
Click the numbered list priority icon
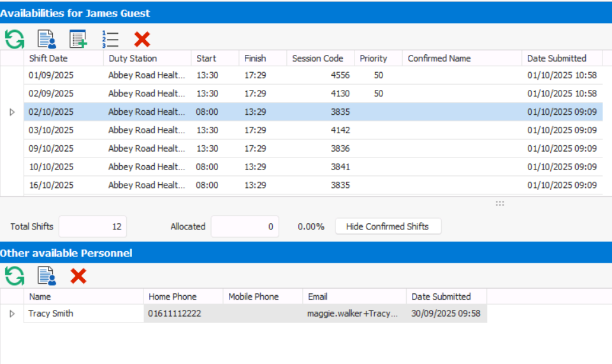(x=110, y=39)
